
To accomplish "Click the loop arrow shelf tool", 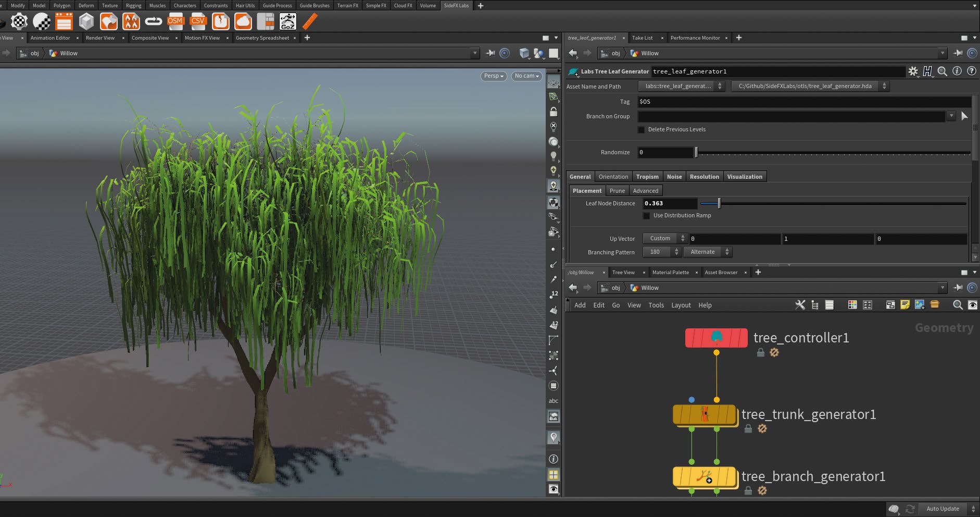I will [154, 21].
